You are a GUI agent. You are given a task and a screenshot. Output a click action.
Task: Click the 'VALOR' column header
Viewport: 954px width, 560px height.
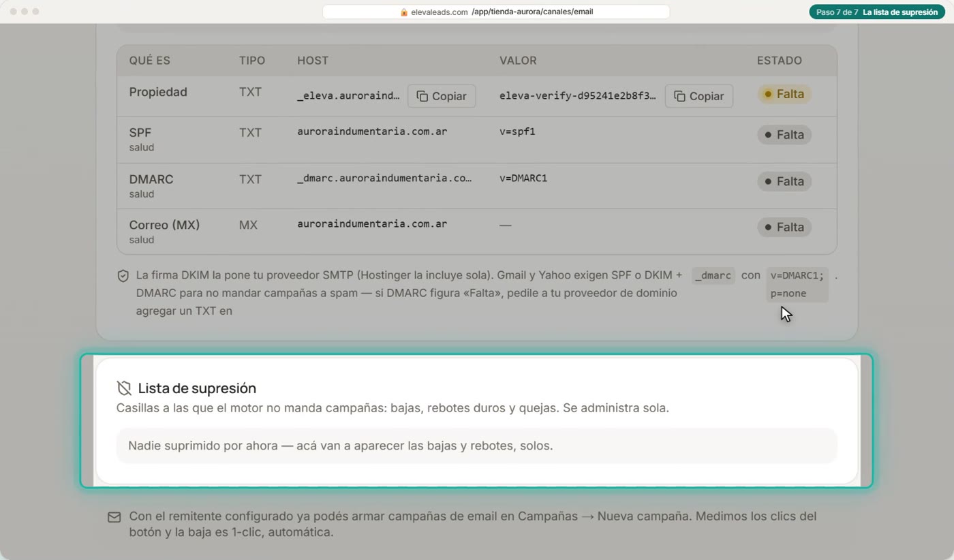click(x=518, y=61)
